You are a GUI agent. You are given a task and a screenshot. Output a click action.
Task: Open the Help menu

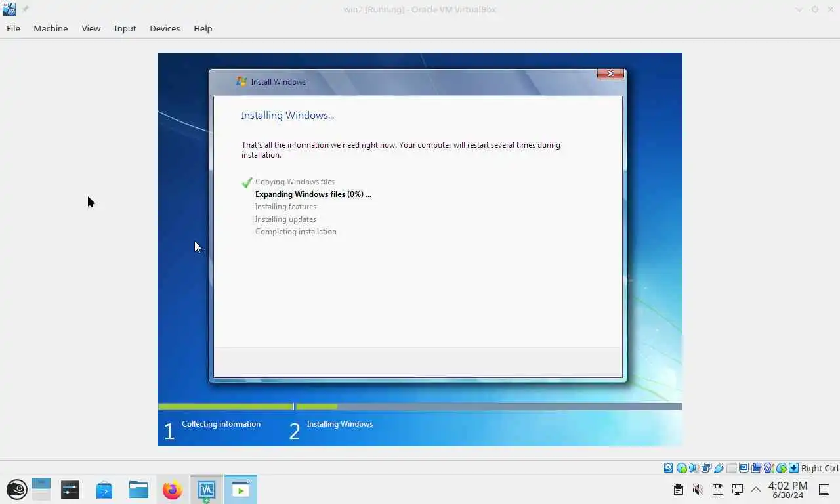(203, 28)
